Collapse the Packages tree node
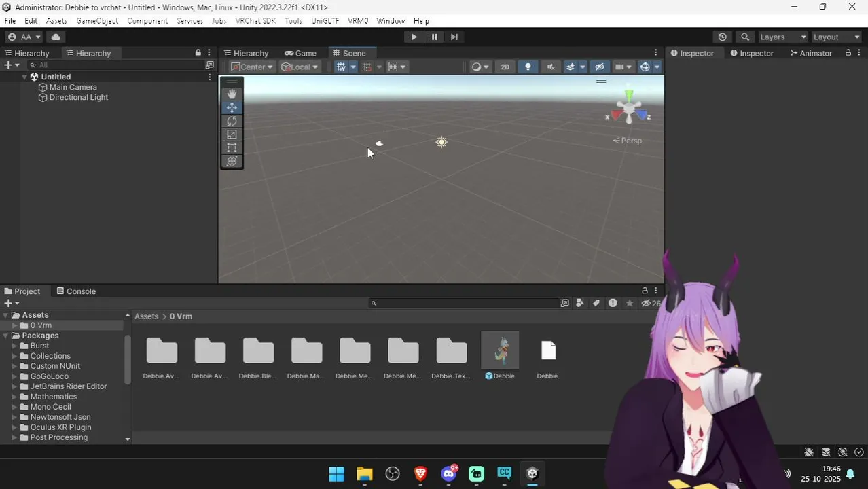Viewport: 868px width, 489px height. tap(6, 336)
